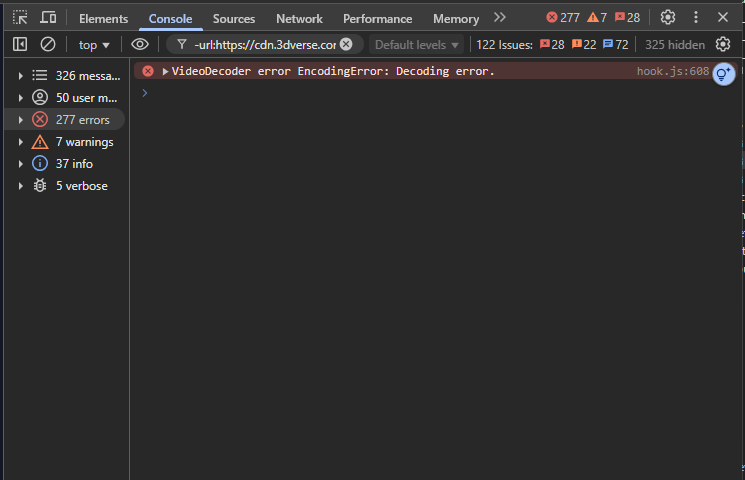745x480 pixels.
Task: Click the AI lightbulb assistance button
Action: coord(724,74)
